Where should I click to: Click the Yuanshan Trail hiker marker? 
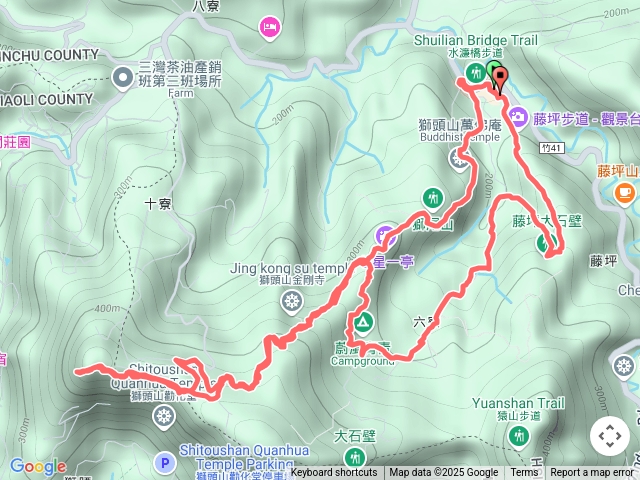click(x=519, y=436)
